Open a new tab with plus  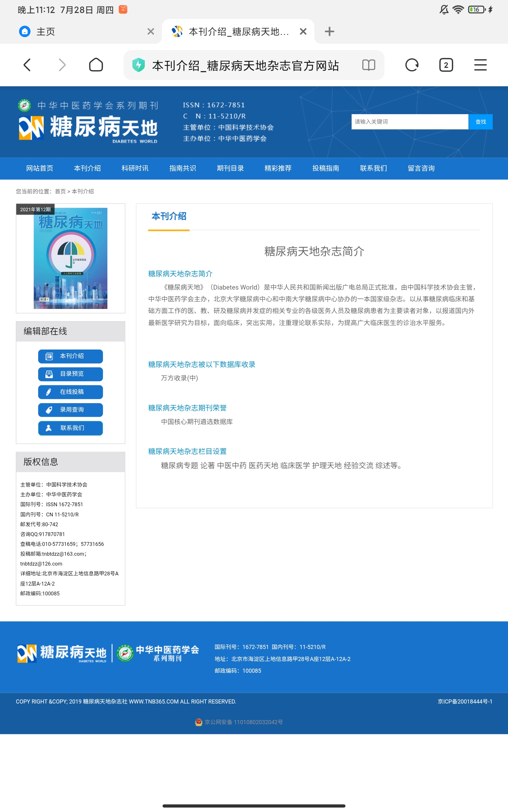pyautogui.click(x=329, y=31)
